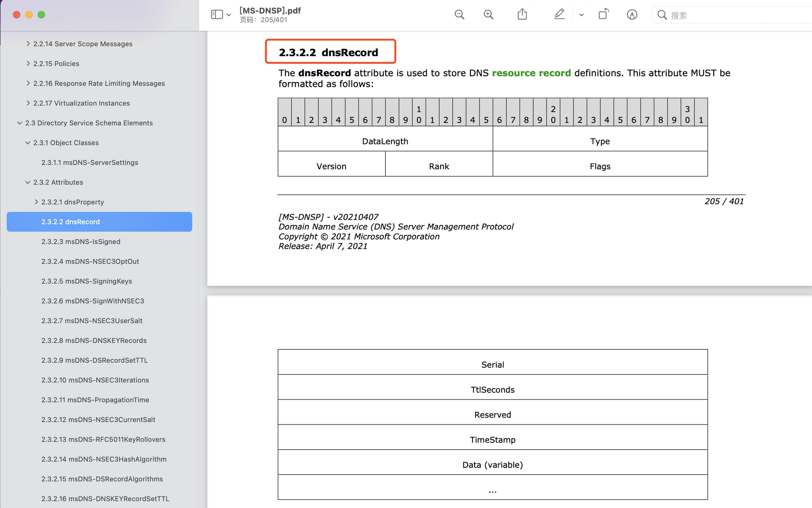
Task: Open sidebar view options chevron
Action: pos(229,15)
